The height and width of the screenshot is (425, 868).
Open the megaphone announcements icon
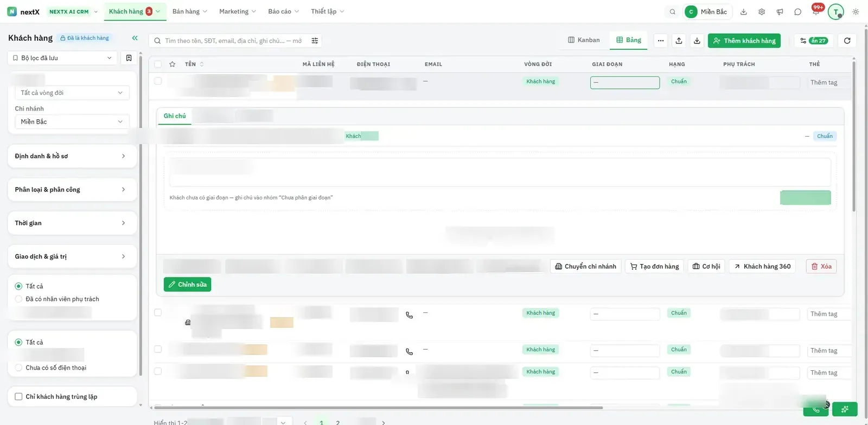click(x=780, y=11)
